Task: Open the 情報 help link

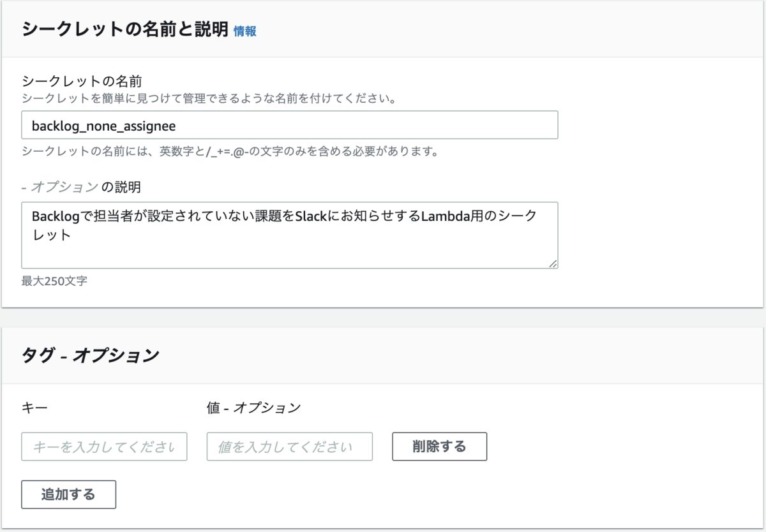Action: click(x=243, y=30)
